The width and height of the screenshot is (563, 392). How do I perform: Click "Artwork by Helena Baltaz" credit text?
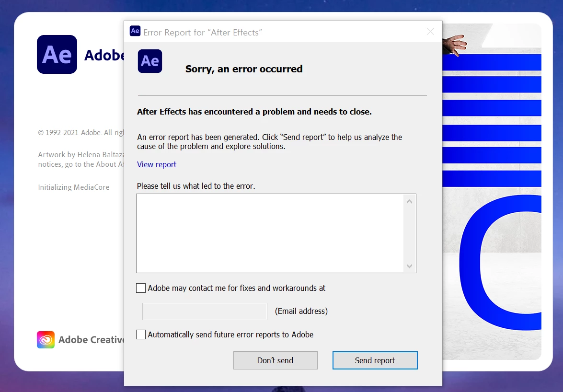tap(81, 154)
